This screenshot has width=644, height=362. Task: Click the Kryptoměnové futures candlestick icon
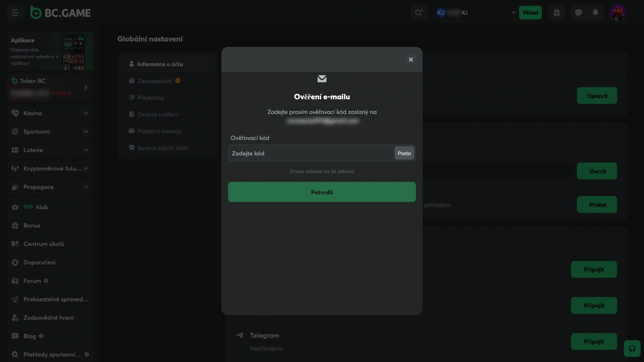pyautogui.click(x=15, y=168)
